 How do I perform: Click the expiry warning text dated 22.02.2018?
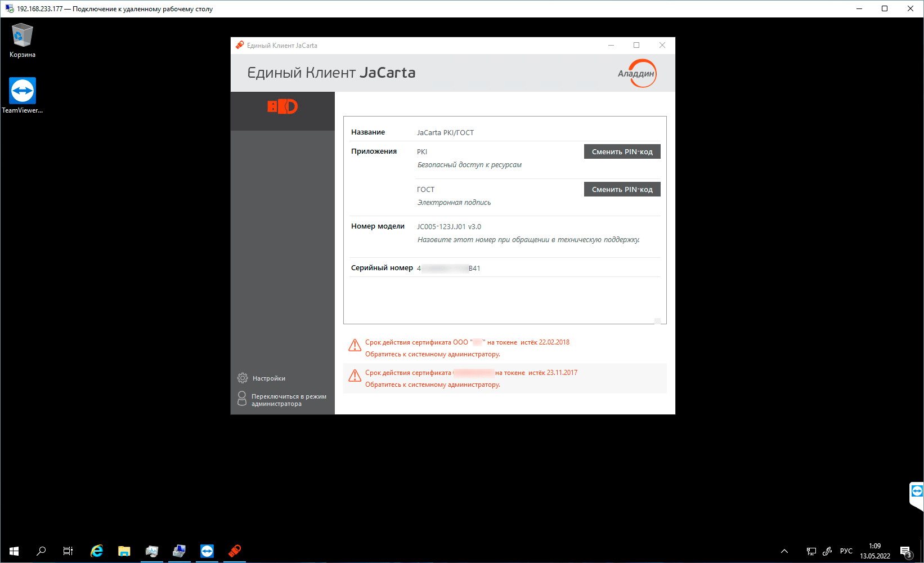point(467,342)
